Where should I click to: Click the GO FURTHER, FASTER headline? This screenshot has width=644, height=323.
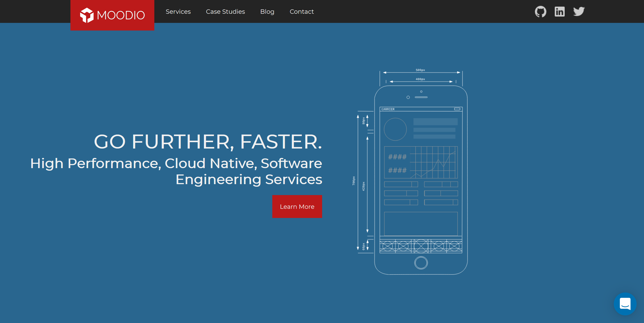208,142
